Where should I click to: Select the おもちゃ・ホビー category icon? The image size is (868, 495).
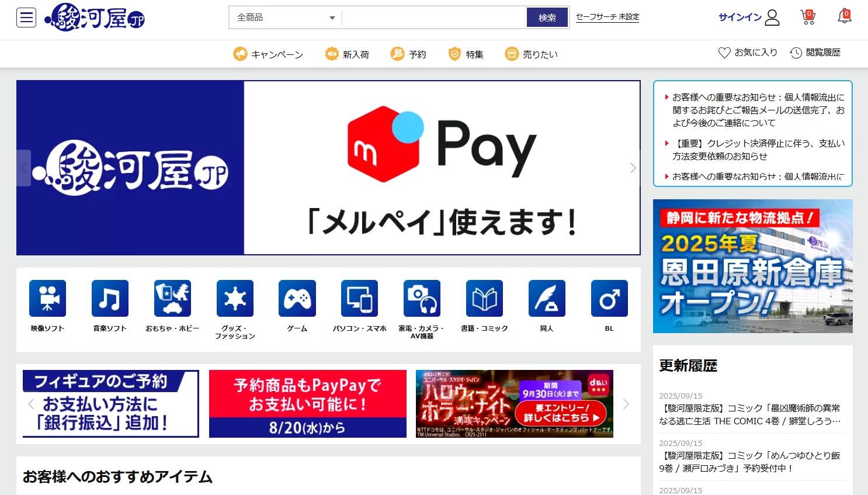click(x=172, y=298)
